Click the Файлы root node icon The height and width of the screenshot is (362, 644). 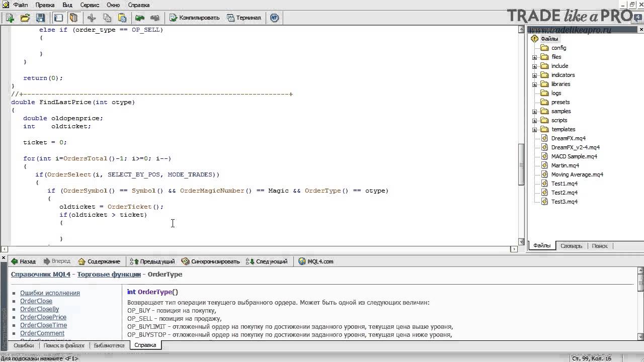(x=535, y=39)
